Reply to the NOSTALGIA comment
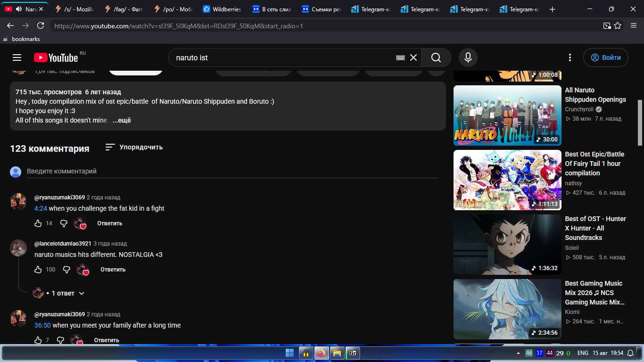Viewport: 644px width, 362px height. (113, 270)
